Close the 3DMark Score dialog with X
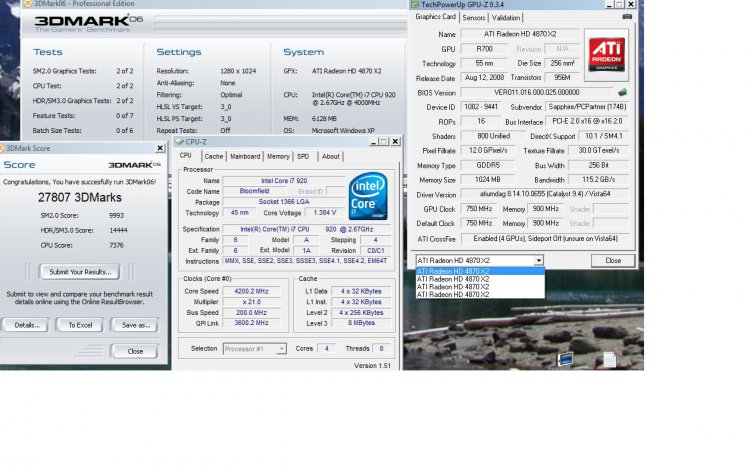 tap(160, 148)
